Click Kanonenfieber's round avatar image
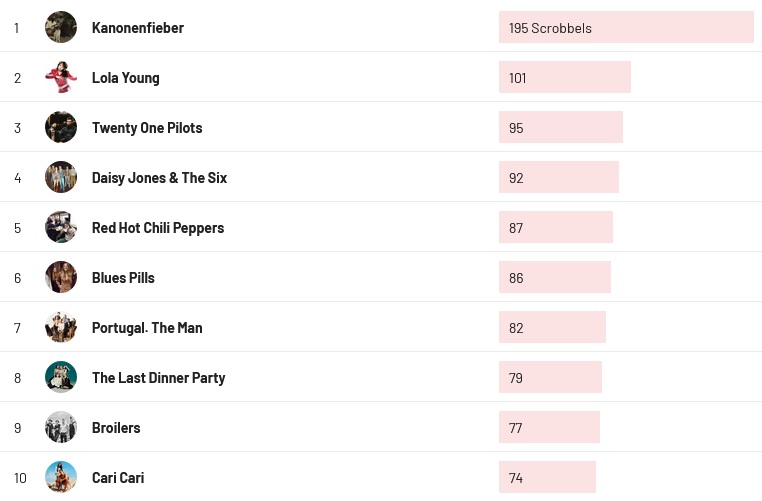Image resolution: width=762 pixels, height=501 pixels. tap(61, 27)
